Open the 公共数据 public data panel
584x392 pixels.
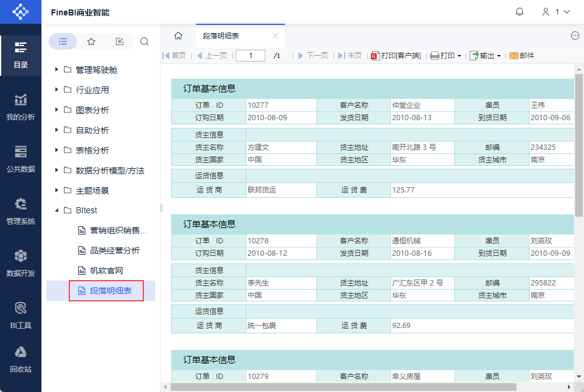(x=20, y=158)
